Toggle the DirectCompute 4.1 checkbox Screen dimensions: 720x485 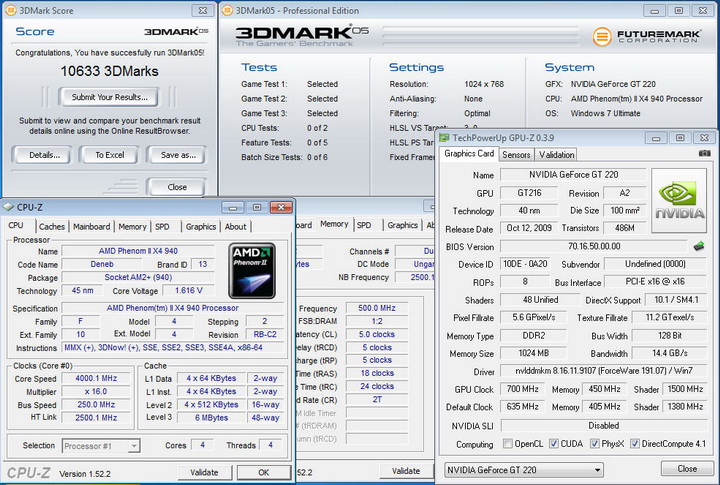(635, 444)
